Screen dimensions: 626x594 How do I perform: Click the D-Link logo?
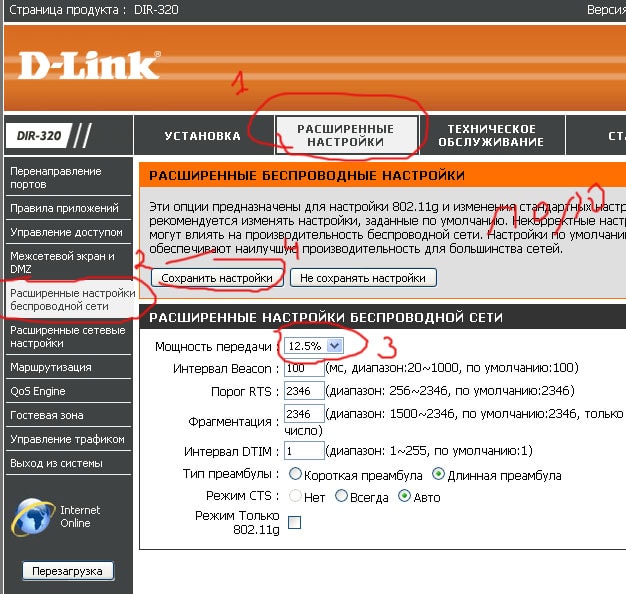89,65
